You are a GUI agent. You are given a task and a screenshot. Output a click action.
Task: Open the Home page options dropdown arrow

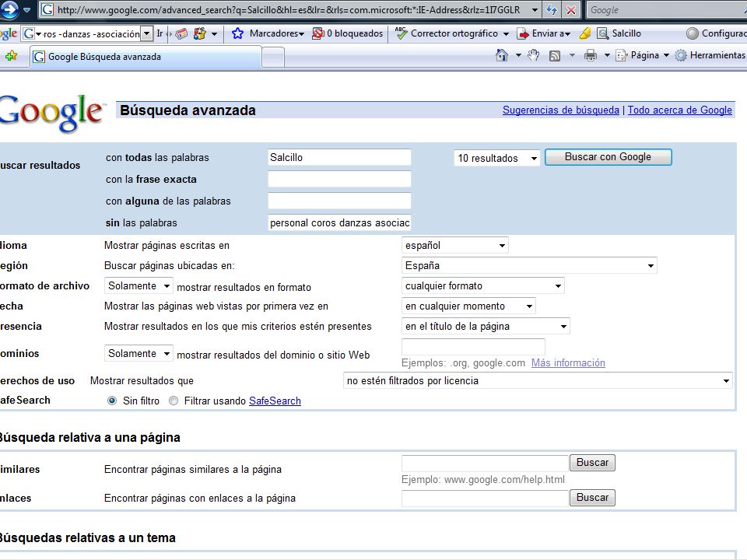click(518, 56)
